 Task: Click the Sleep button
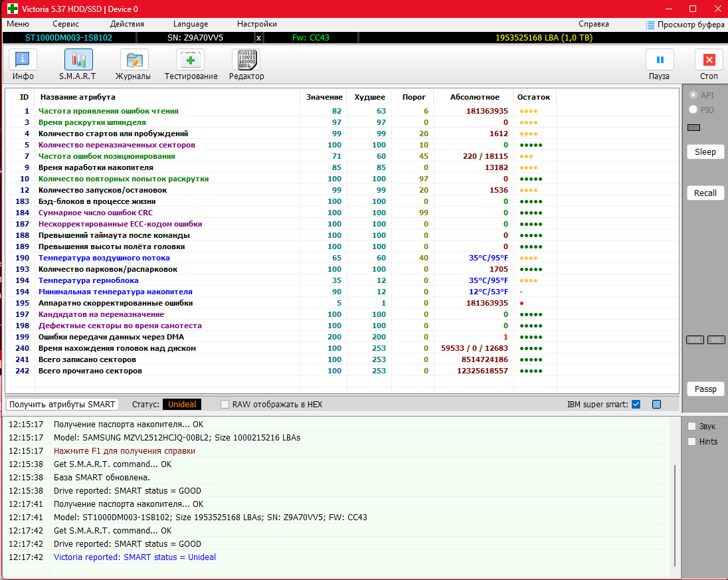coord(705,152)
